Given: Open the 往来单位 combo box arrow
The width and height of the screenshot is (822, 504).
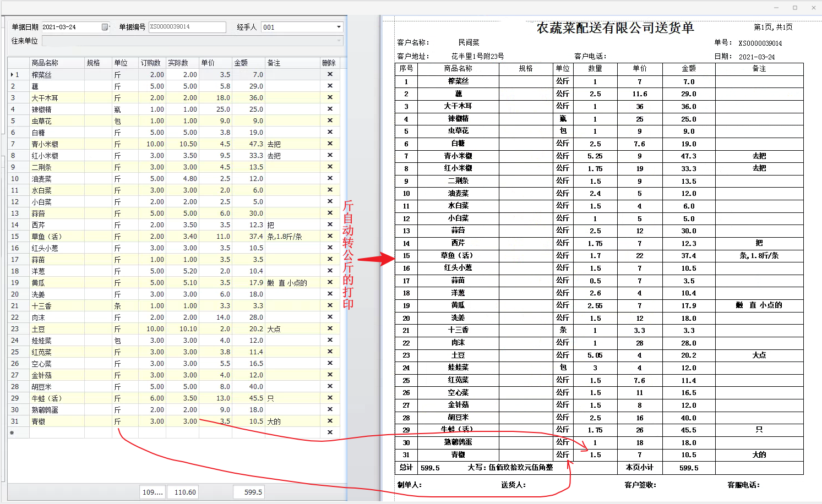Looking at the screenshot, I should coord(339,41).
